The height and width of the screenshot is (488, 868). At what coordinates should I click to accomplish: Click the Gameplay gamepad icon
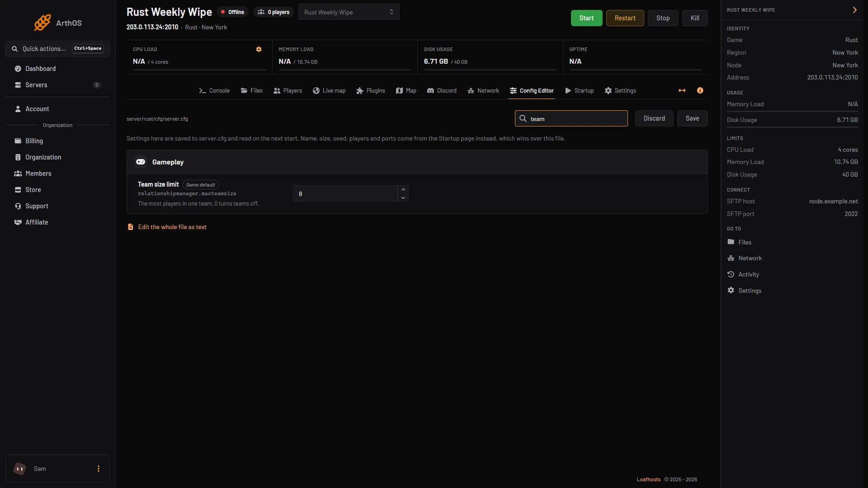141,162
